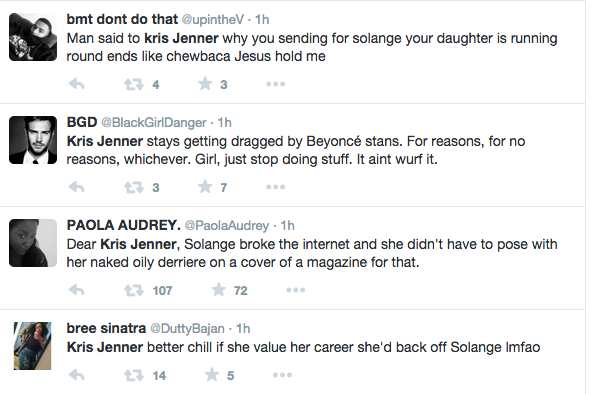Favorite the BGD tweet with star
Viewport: 594px width, 394px height.
click(205, 187)
